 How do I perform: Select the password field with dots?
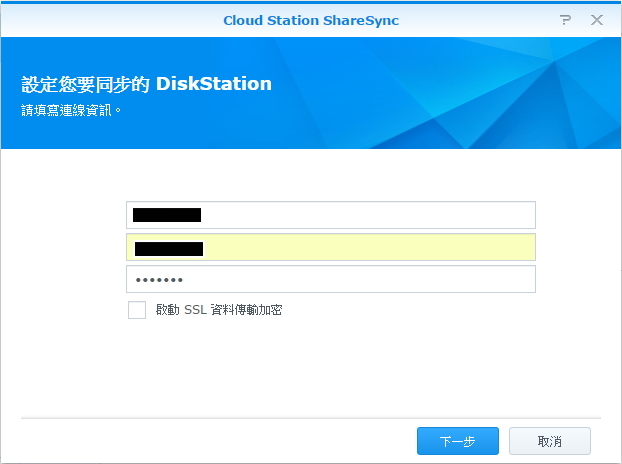pos(330,279)
